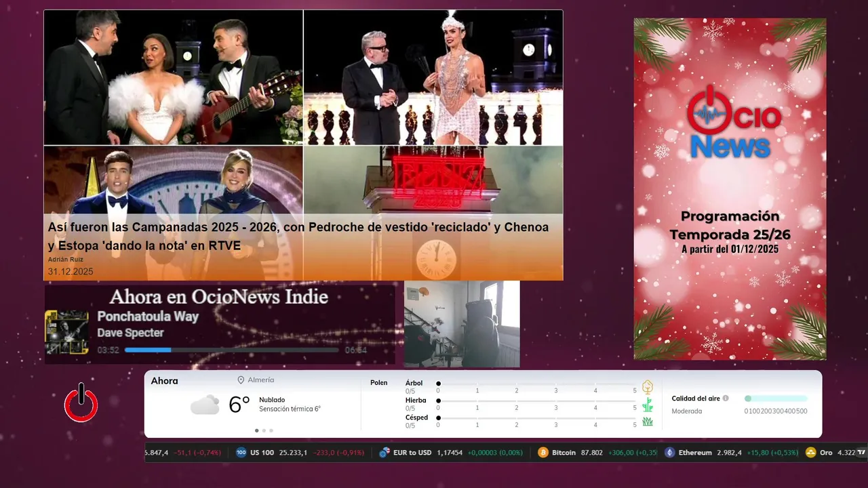Click Programación Temporada 25/26 text
868x488 pixels.
tap(730, 226)
